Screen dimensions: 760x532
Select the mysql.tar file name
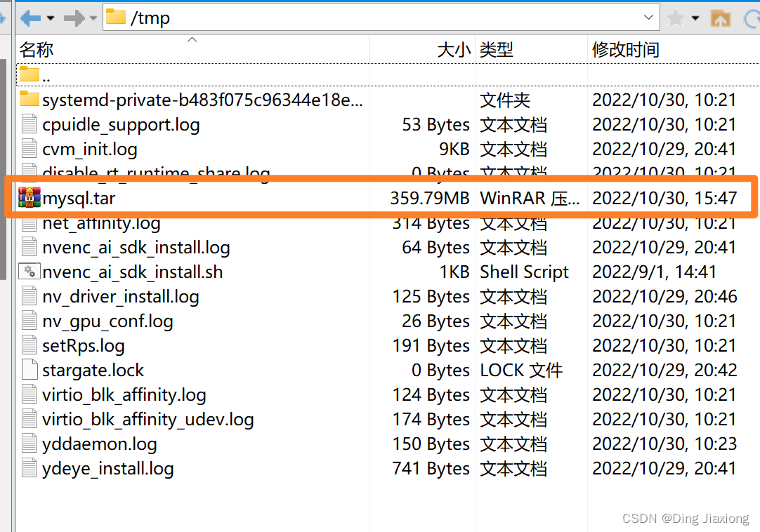click(79, 199)
